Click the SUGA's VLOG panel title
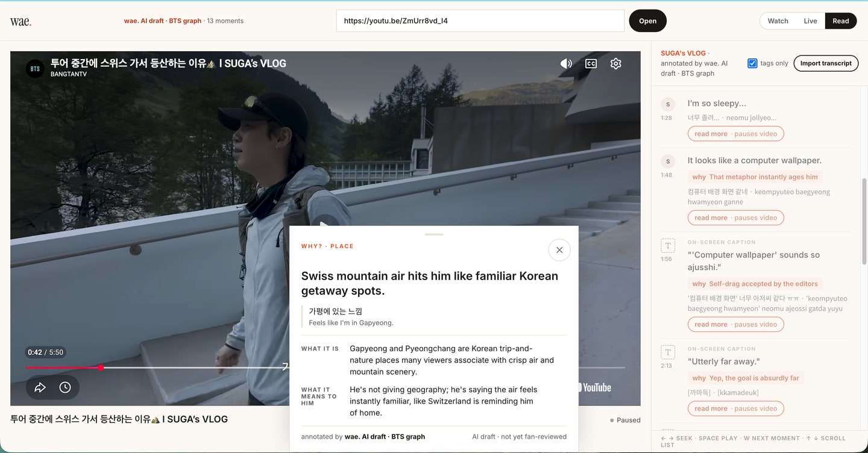 (x=683, y=53)
